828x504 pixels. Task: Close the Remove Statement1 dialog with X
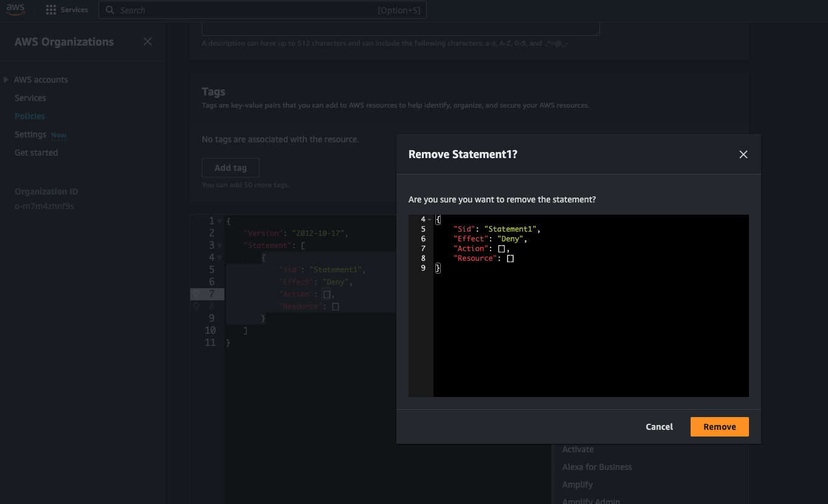coord(743,154)
